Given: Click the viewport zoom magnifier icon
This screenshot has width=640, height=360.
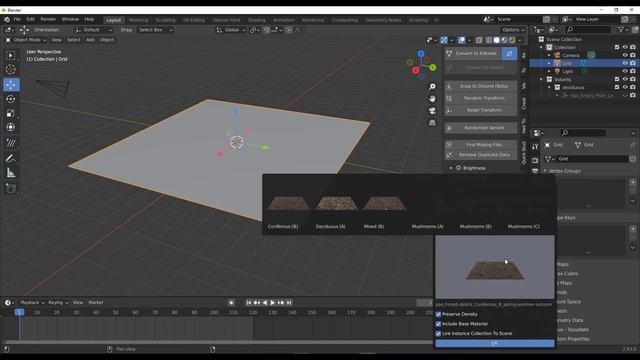Looking at the screenshot, I should [432, 87].
